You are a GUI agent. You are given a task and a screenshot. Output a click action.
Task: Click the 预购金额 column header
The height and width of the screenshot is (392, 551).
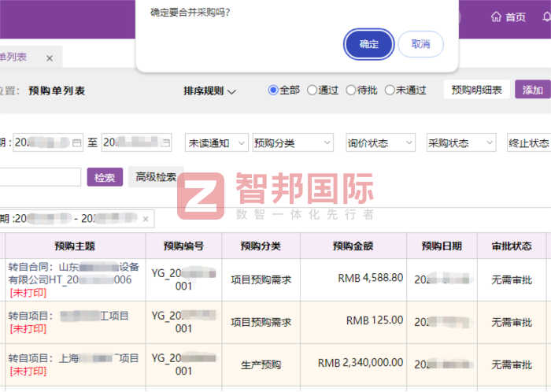353,246
